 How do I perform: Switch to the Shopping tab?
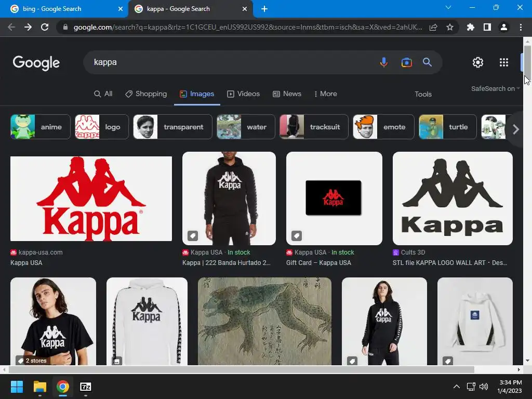(x=146, y=94)
